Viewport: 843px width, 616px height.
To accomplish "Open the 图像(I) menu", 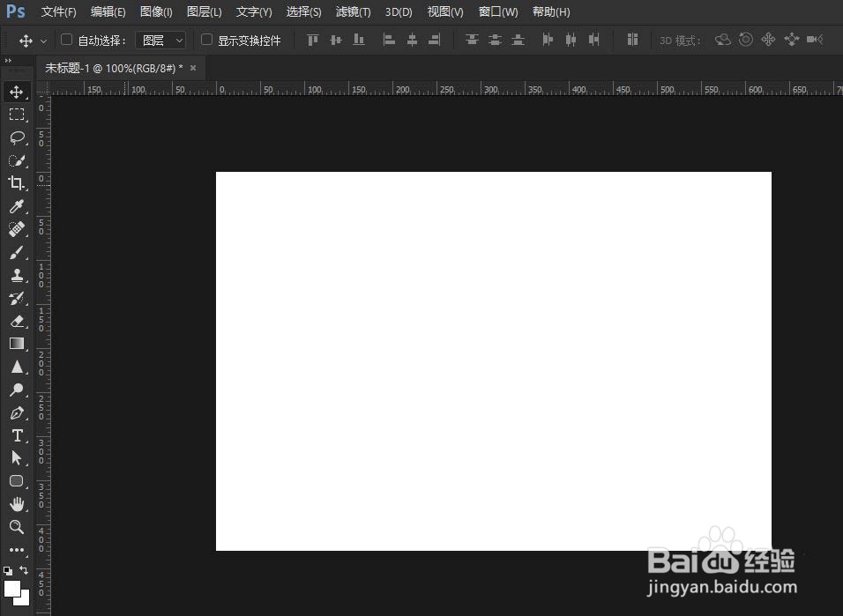I will [x=156, y=11].
